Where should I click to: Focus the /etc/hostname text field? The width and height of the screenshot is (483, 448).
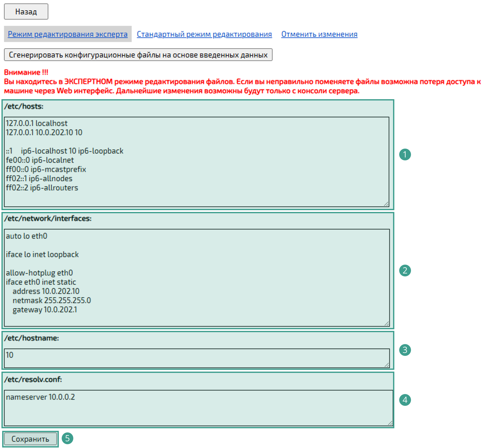coord(196,358)
